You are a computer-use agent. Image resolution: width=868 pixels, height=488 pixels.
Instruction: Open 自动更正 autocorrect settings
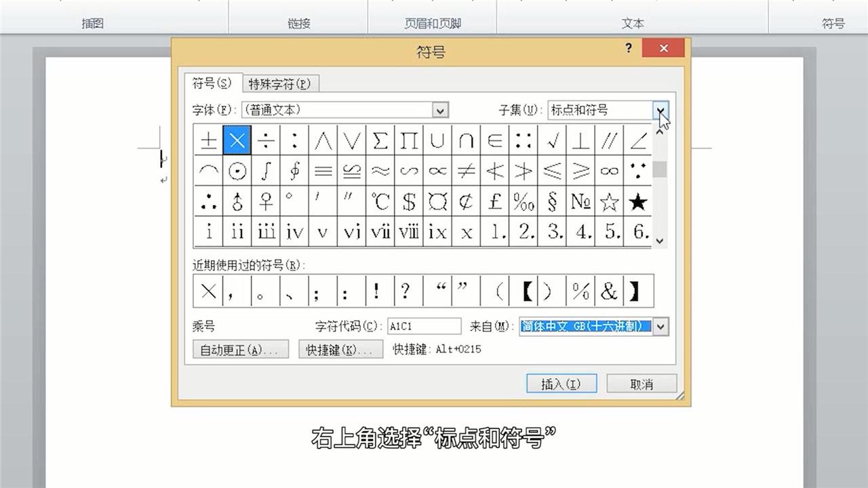(x=241, y=350)
